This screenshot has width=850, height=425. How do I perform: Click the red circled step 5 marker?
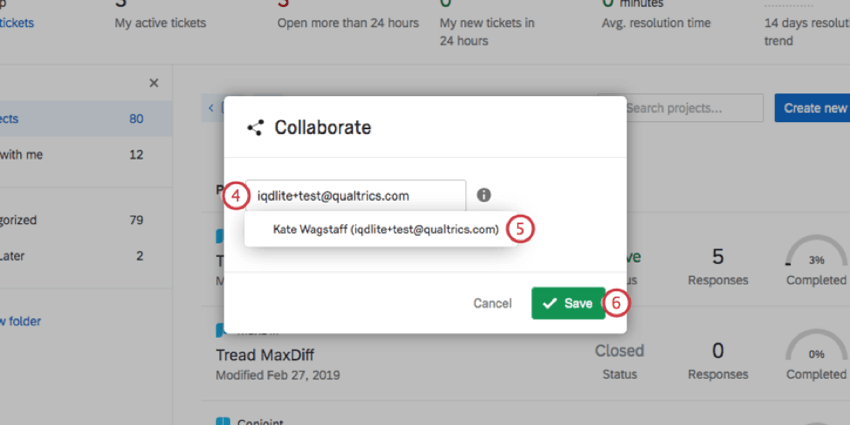click(x=520, y=229)
